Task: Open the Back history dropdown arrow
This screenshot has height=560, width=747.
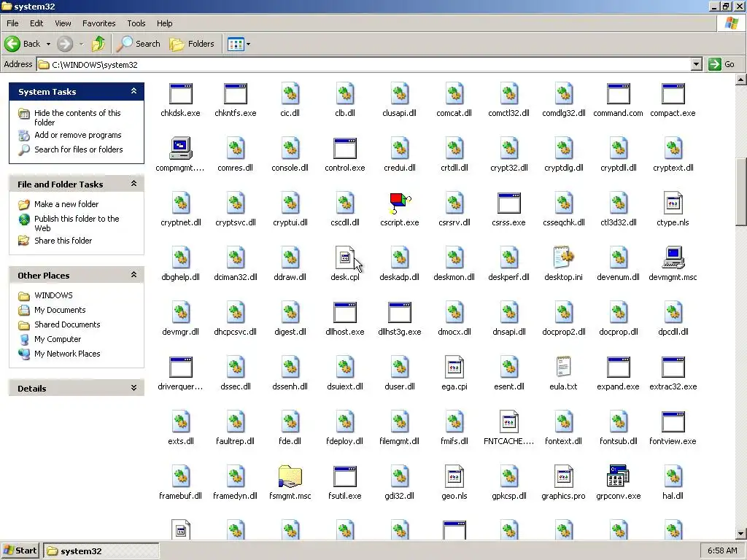Action: [x=48, y=44]
